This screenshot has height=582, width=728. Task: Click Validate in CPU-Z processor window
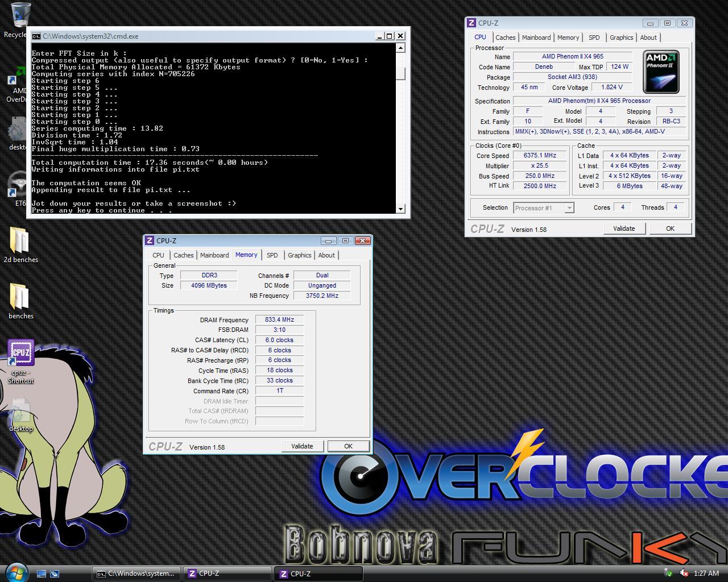pyautogui.click(x=624, y=228)
